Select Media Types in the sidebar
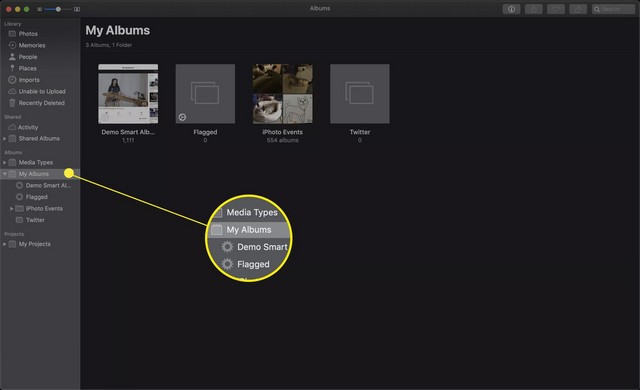The width and height of the screenshot is (640, 390). coord(40,162)
